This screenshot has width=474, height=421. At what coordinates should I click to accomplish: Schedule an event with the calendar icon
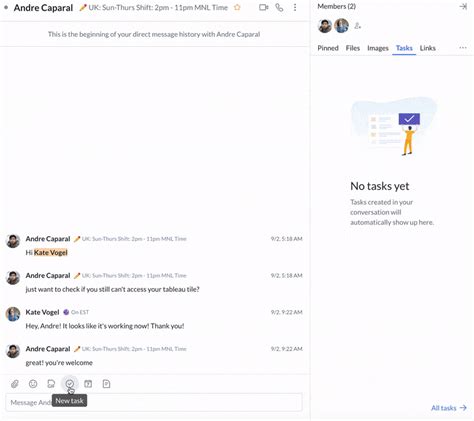pos(88,384)
